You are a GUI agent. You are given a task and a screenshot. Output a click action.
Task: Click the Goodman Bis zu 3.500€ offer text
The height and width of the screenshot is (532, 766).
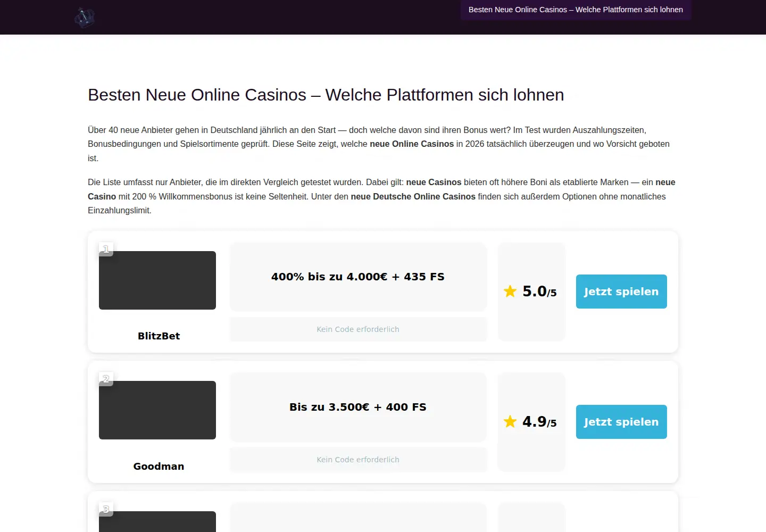[x=358, y=407]
